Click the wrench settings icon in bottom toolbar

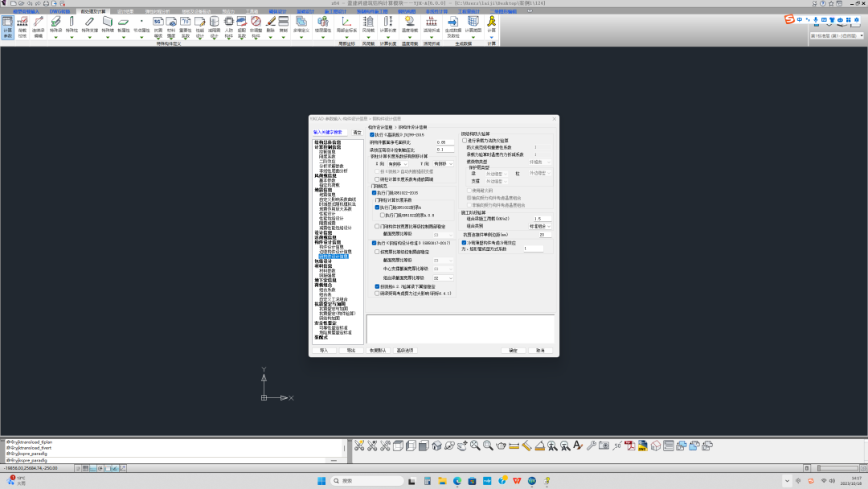click(x=592, y=446)
